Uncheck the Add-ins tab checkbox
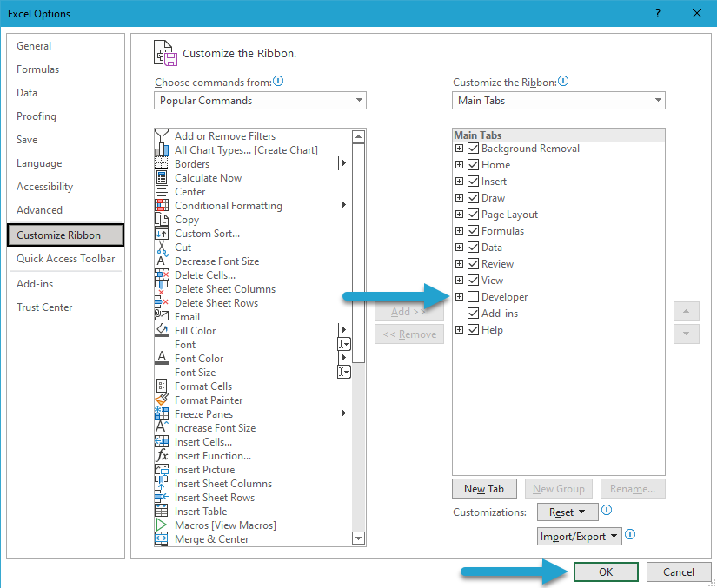This screenshot has height=588, width=717. coord(474,314)
